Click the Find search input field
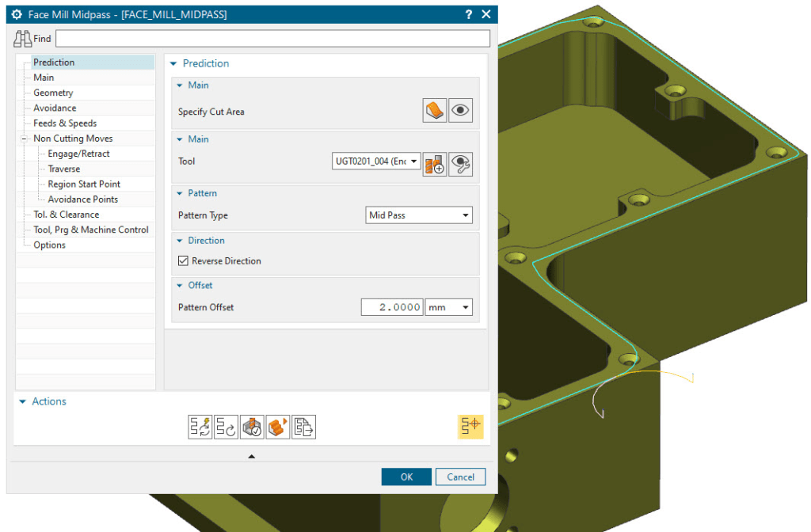Image resolution: width=811 pixels, height=532 pixels. point(272,39)
